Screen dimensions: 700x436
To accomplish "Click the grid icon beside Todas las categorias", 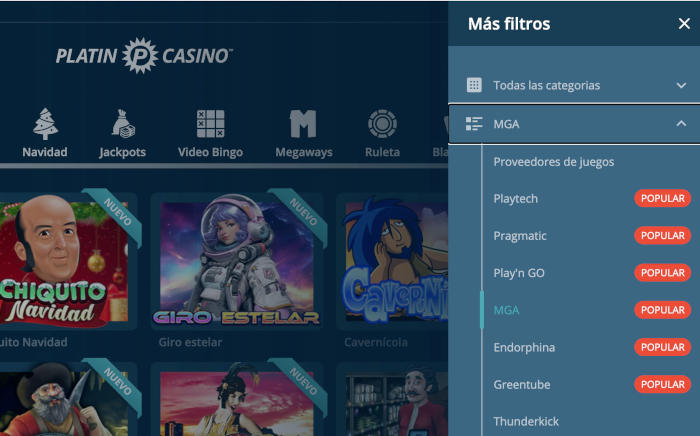I will 474,85.
